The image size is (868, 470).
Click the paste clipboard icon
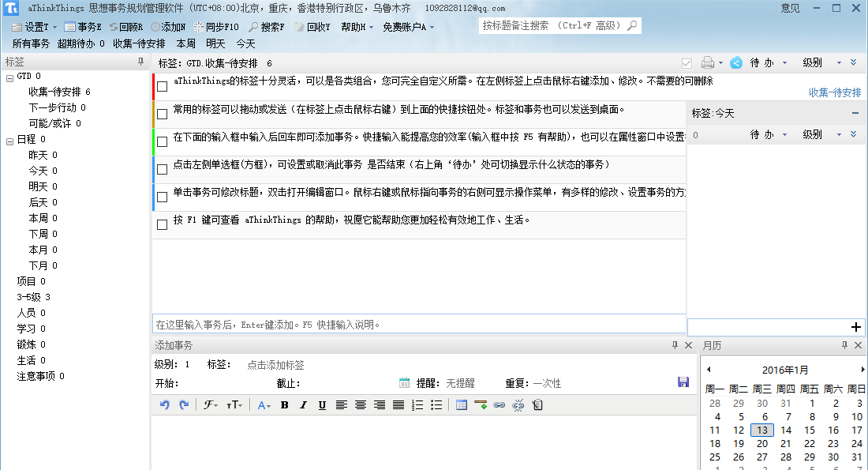(x=537, y=405)
